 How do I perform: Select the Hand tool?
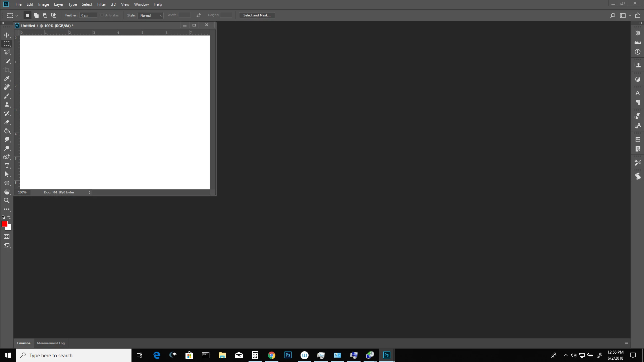pyautogui.click(x=7, y=192)
